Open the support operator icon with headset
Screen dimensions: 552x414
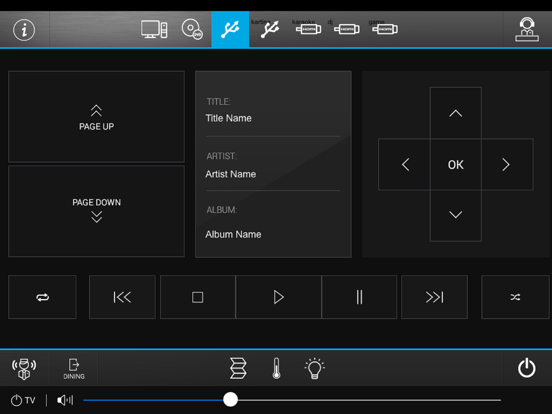pyautogui.click(x=527, y=30)
